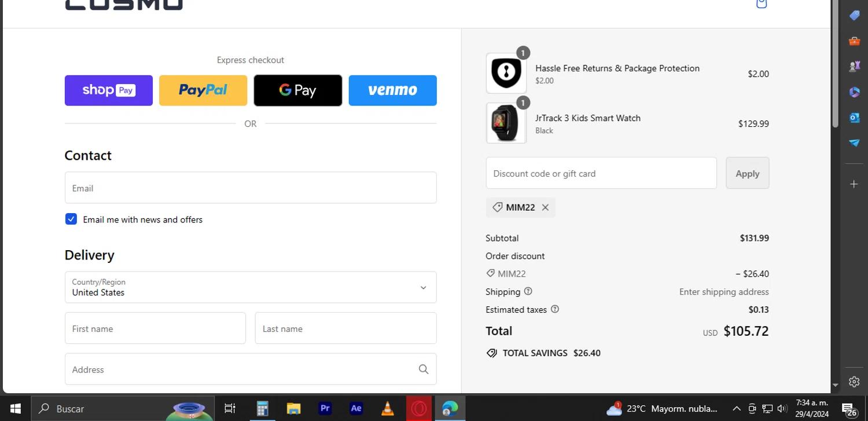Launch Adobe Premiere Pro from taskbar
This screenshot has width=868, height=421.
[x=325, y=409]
